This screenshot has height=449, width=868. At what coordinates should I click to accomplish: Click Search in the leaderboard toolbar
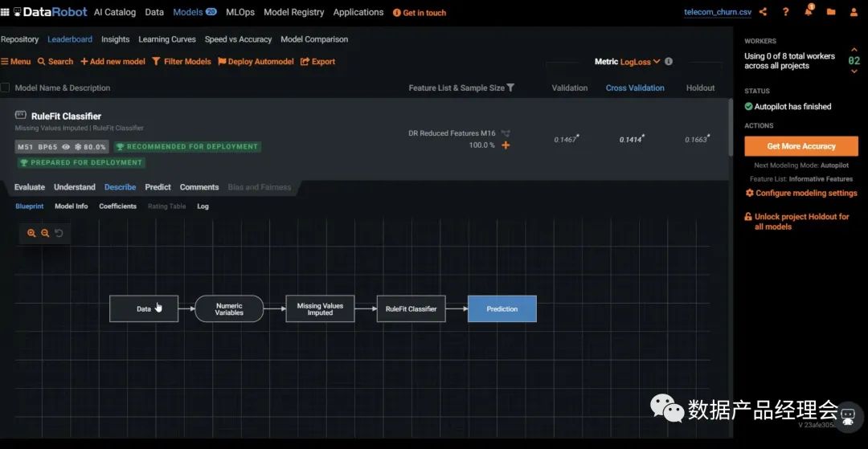55,61
